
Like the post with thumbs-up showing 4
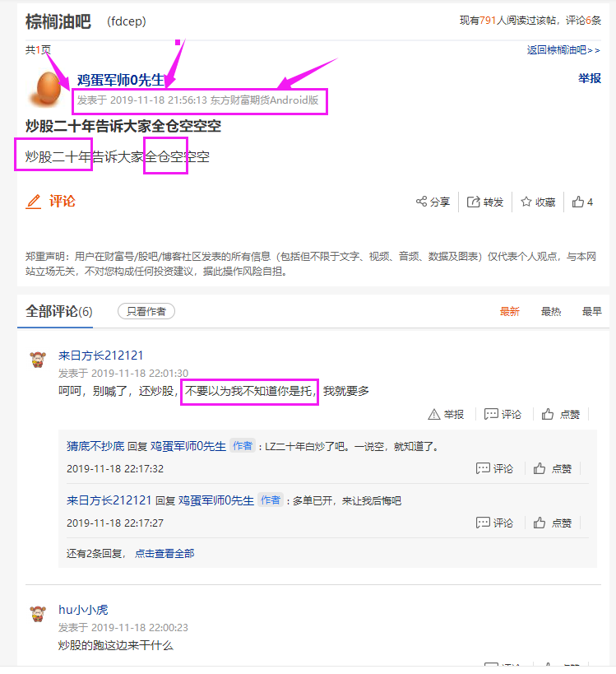click(x=582, y=202)
